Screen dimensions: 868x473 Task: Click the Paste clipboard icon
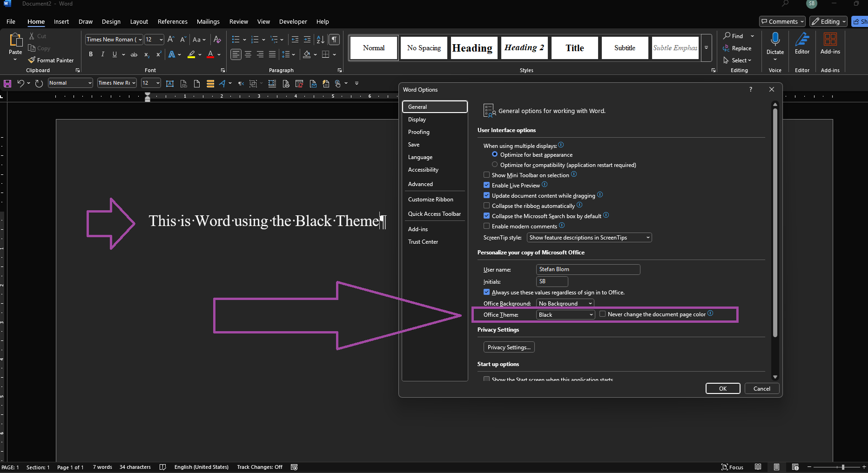click(x=15, y=41)
